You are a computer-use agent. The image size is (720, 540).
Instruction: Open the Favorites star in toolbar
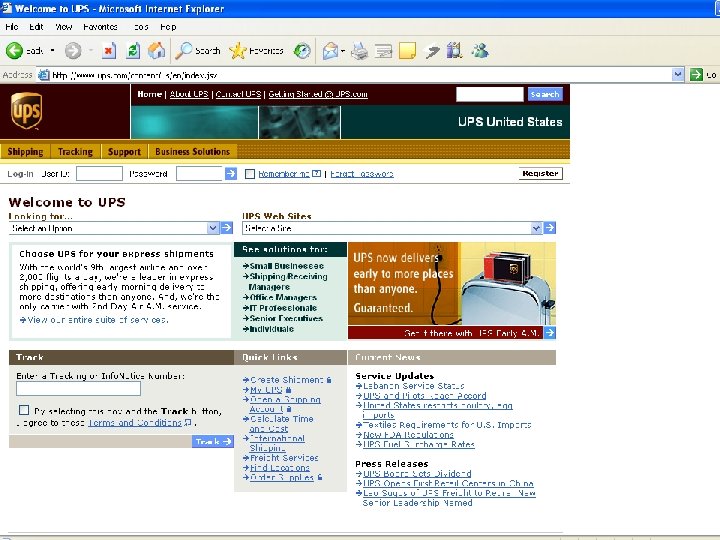pyautogui.click(x=237, y=51)
